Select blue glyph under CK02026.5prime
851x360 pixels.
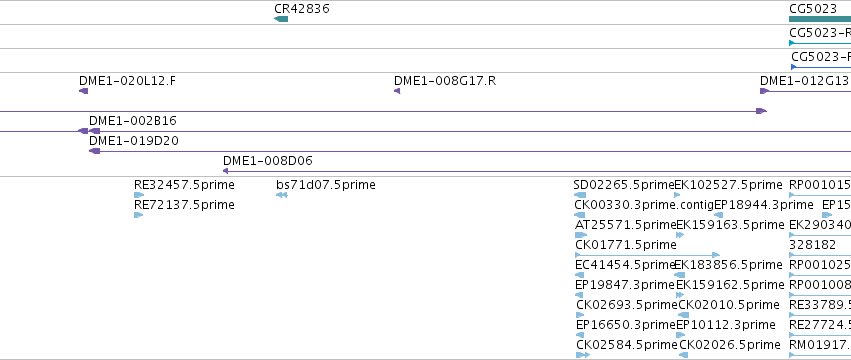(x=684, y=355)
